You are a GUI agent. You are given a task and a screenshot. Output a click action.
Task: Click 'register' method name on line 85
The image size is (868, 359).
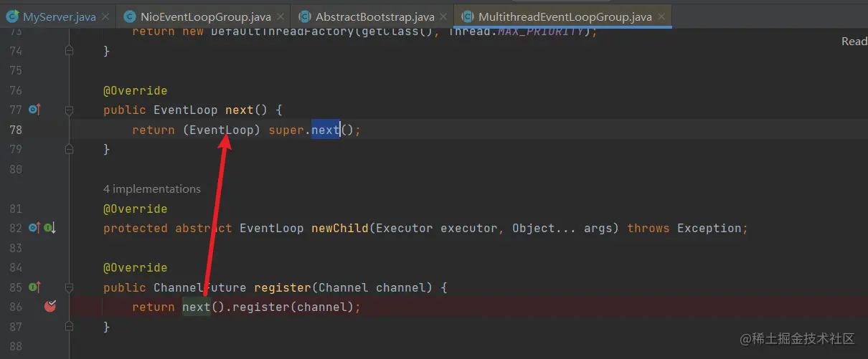click(283, 287)
